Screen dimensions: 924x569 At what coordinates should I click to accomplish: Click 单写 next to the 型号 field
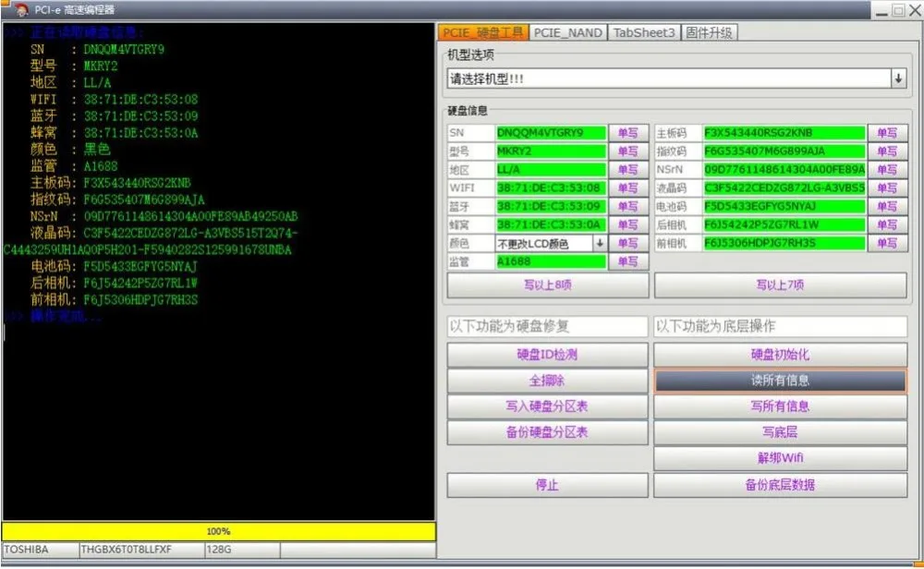[628, 151]
